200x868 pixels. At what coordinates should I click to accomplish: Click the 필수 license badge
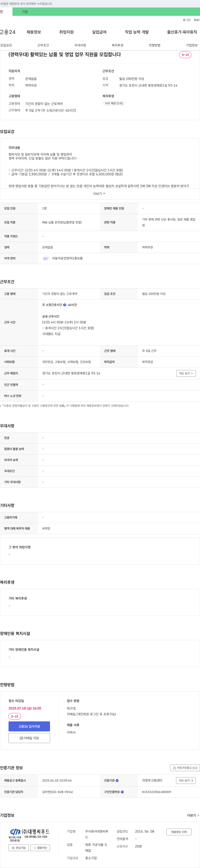point(46,258)
